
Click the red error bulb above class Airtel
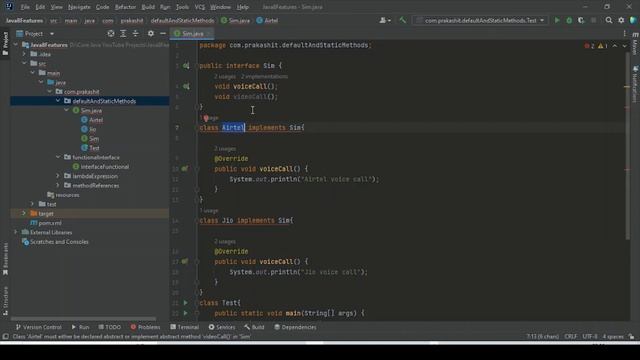(206, 118)
